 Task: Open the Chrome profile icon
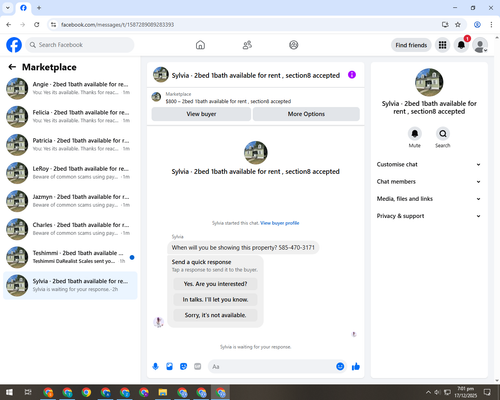(x=477, y=25)
